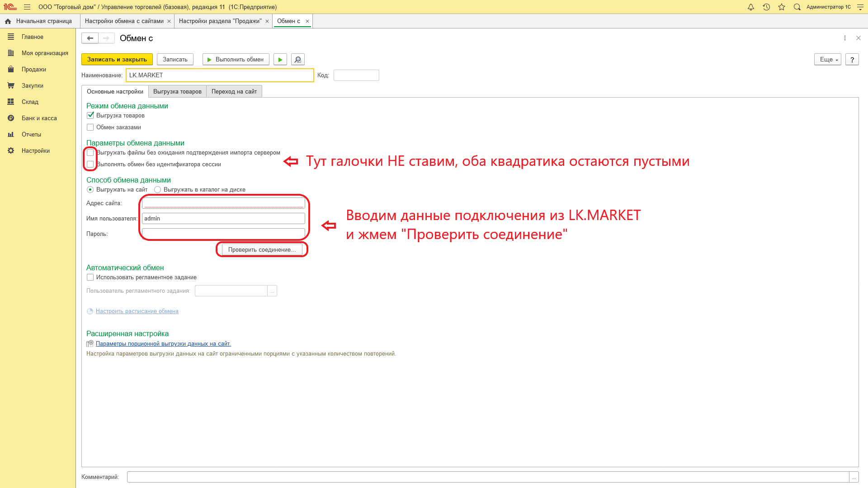Click Записать button

click(175, 59)
